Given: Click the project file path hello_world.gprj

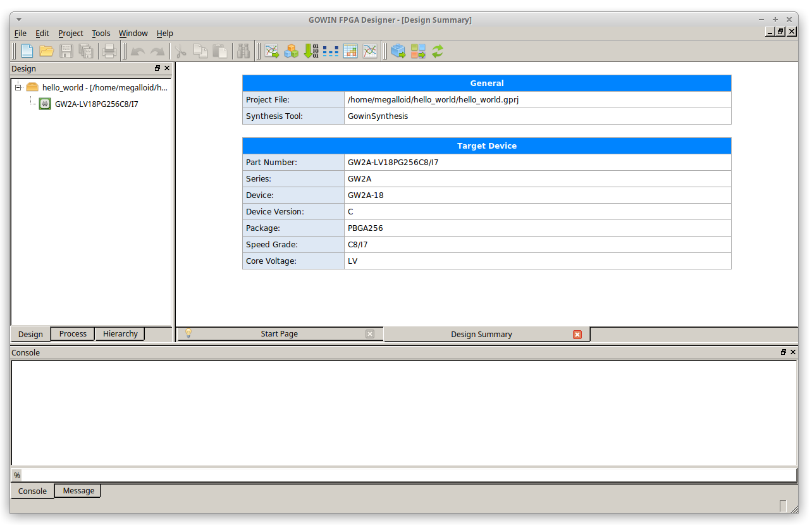Looking at the screenshot, I should click(x=433, y=100).
